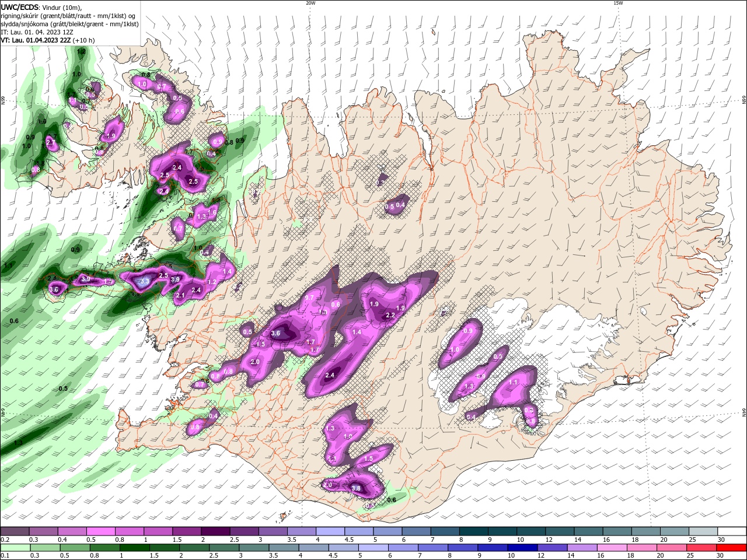The width and height of the screenshot is (747, 560).
Task: Click the 2.7 value in the Westfjords snow patch
Action: tap(51, 143)
